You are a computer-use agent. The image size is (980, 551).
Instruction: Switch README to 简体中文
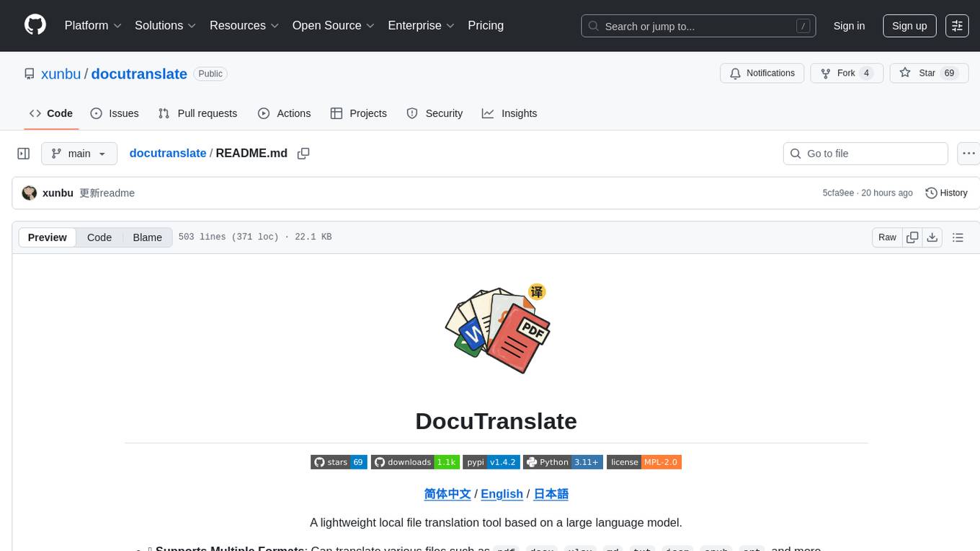click(x=447, y=494)
